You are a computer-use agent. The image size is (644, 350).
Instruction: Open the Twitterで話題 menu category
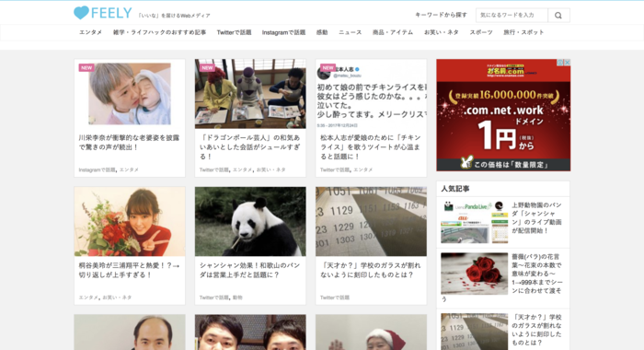[x=234, y=32]
